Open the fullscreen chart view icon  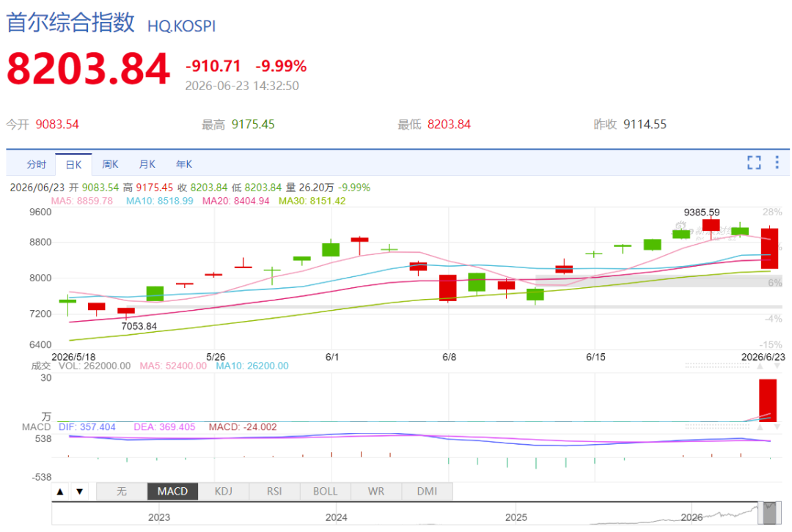(x=754, y=163)
